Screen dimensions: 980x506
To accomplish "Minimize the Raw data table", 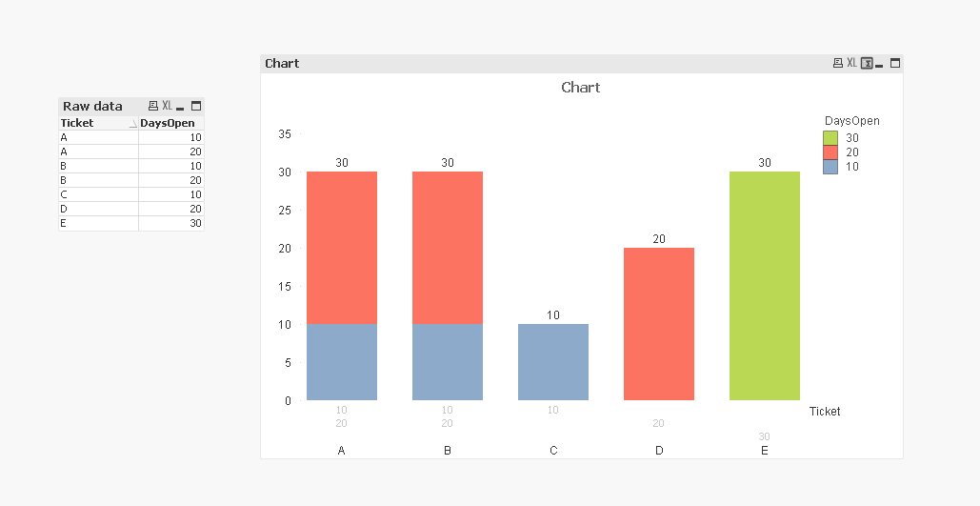I will pyautogui.click(x=180, y=107).
